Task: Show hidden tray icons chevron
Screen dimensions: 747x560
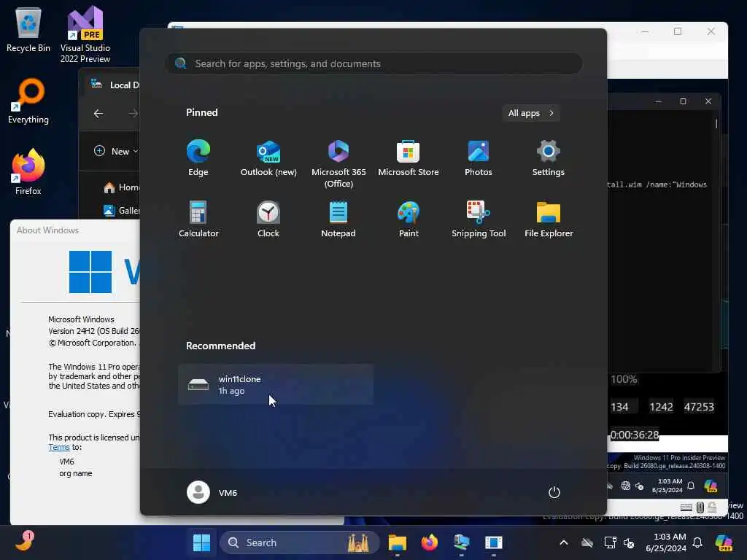Action: 564,542
